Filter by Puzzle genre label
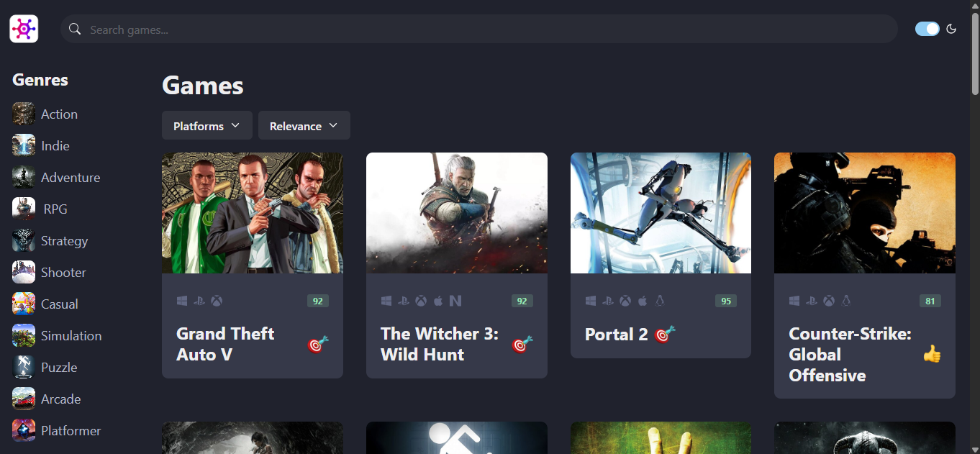980x454 pixels. (x=59, y=368)
